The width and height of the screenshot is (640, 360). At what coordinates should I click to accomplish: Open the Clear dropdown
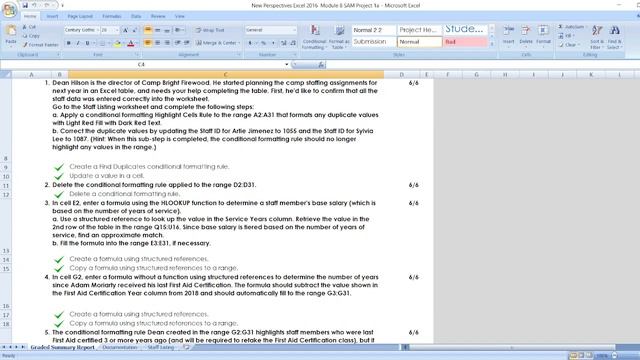tap(569, 45)
